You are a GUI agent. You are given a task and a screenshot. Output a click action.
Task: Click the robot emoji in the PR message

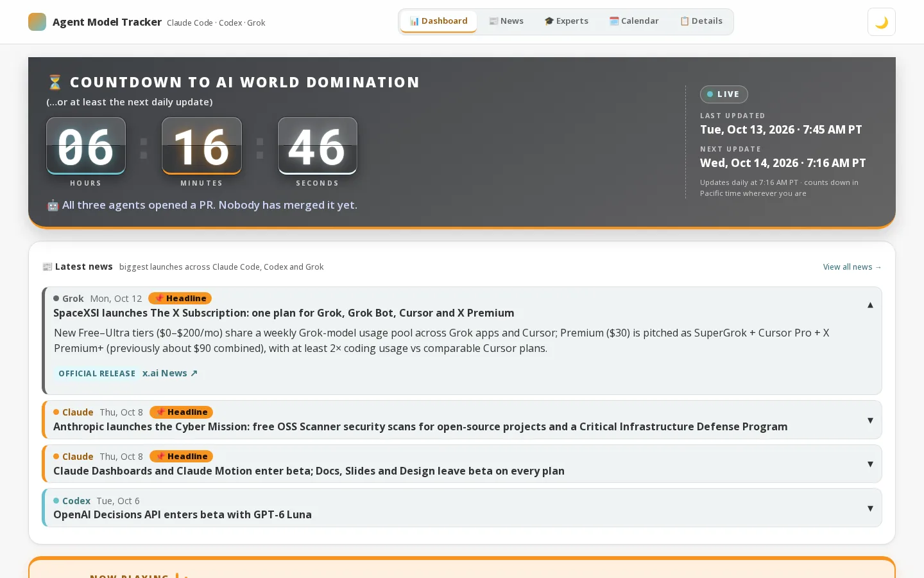tap(53, 206)
